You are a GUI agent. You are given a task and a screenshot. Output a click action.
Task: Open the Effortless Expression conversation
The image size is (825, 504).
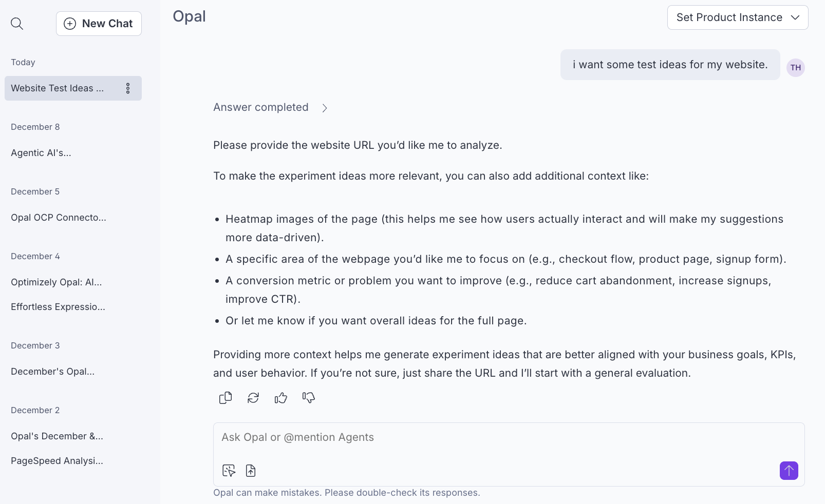click(x=58, y=306)
